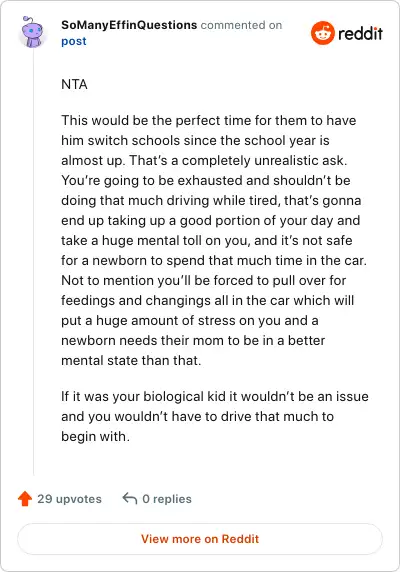The image size is (400, 572).
Task: Click the line "mental state than that."
Action: coord(131,360)
